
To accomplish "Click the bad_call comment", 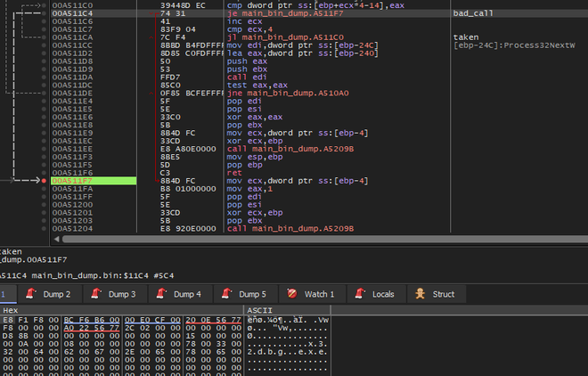I will pos(473,13).
